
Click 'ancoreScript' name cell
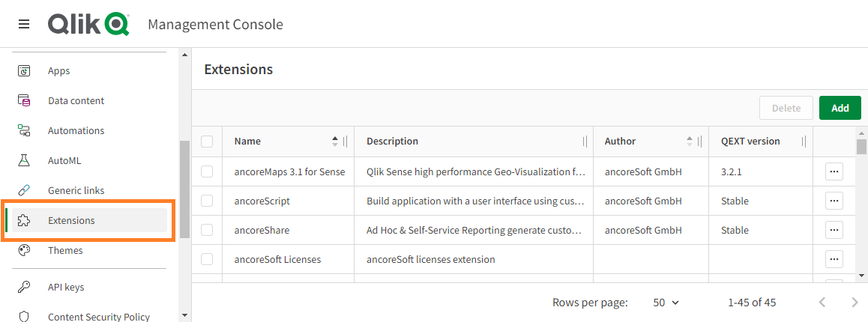262,201
